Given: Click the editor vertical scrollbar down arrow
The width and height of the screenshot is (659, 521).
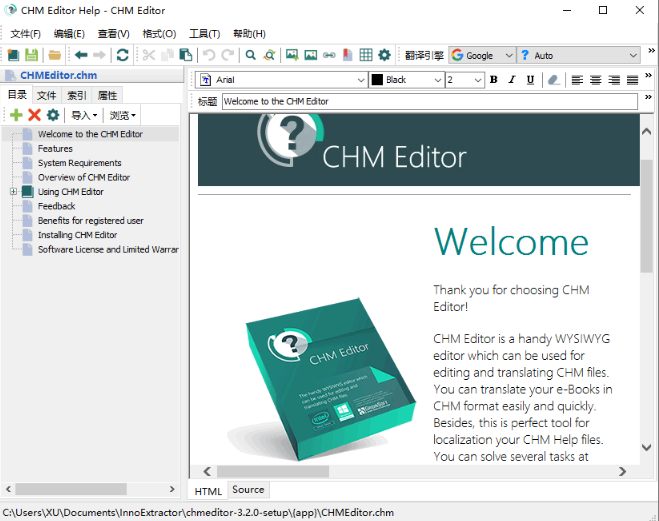Looking at the screenshot, I should pos(646,447).
